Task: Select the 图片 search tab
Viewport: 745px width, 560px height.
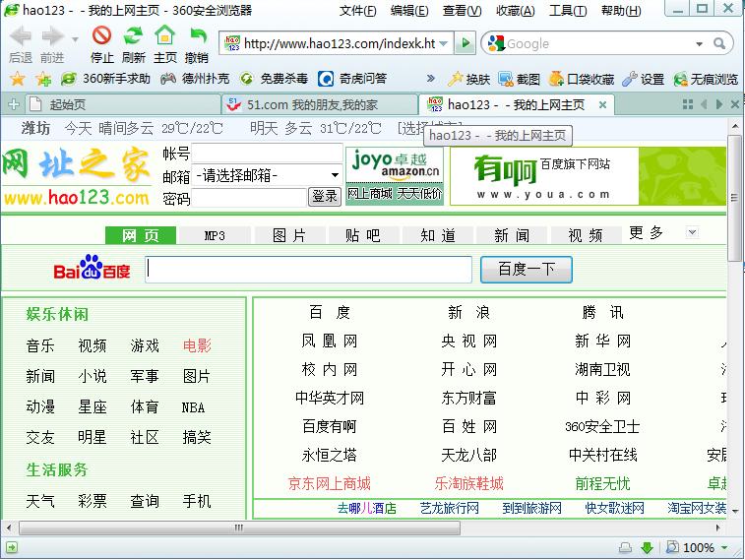Action: pyautogui.click(x=289, y=235)
